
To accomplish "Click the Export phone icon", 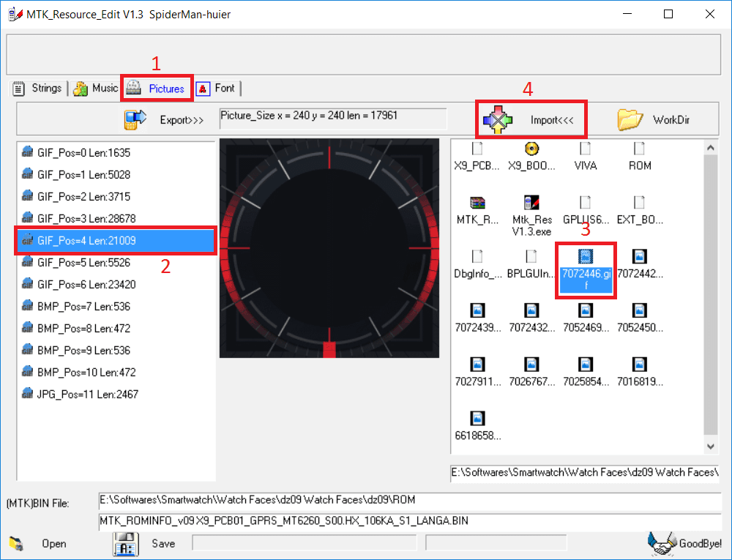I will pyautogui.click(x=135, y=120).
